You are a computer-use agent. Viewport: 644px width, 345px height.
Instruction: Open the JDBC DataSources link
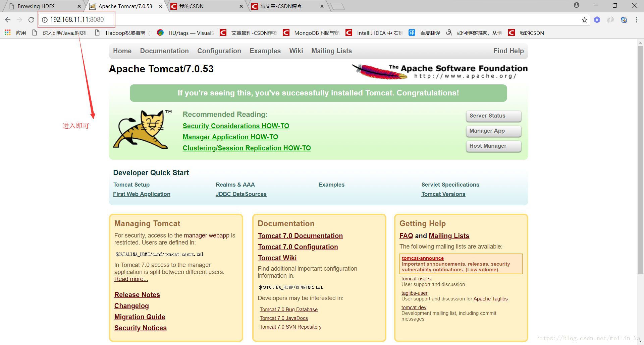click(x=241, y=194)
